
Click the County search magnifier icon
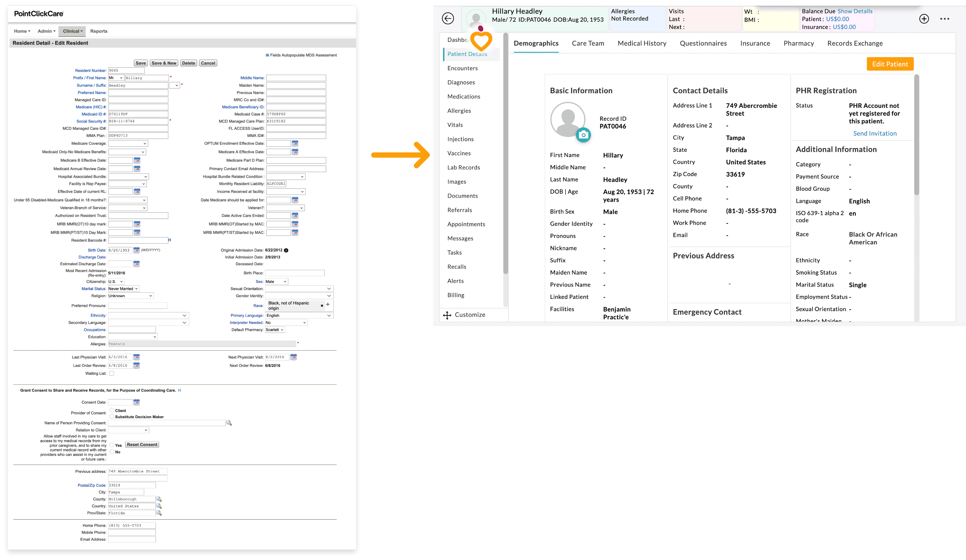[x=159, y=499]
